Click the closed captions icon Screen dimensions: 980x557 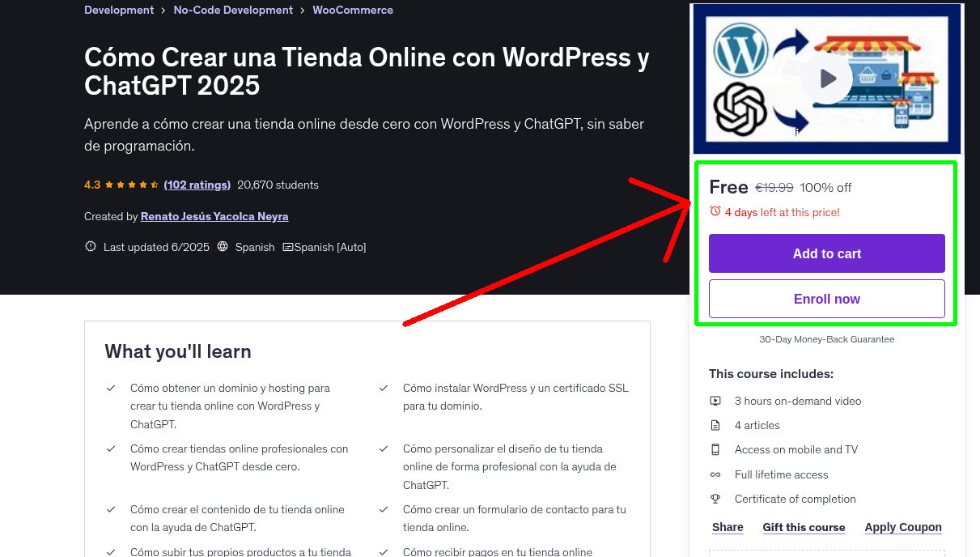click(x=287, y=247)
